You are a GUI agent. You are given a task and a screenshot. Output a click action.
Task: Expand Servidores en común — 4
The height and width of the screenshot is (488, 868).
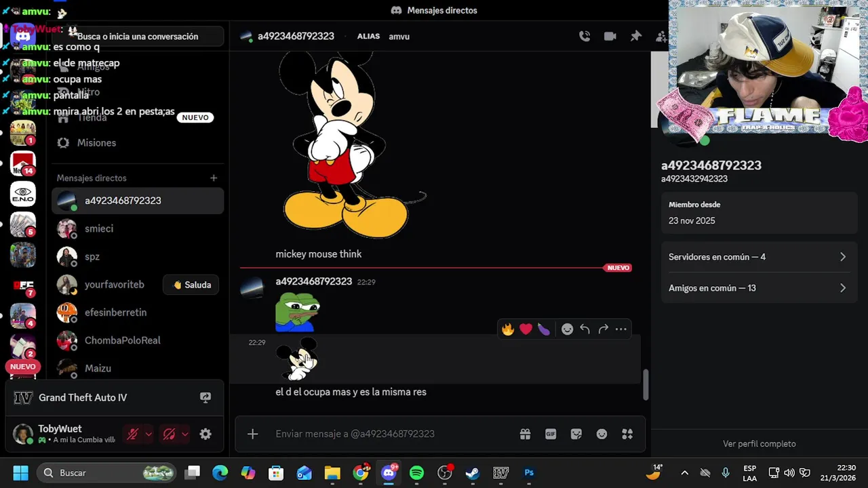tap(759, 257)
